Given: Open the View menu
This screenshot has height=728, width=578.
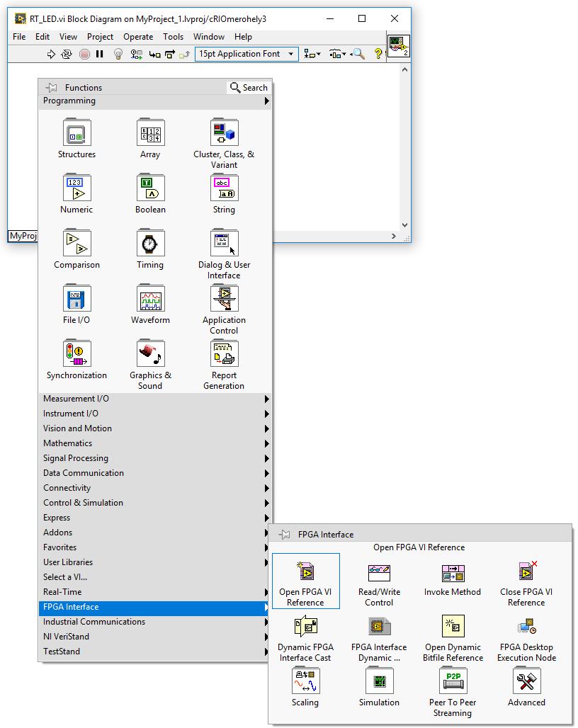Looking at the screenshot, I should coord(68,37).
